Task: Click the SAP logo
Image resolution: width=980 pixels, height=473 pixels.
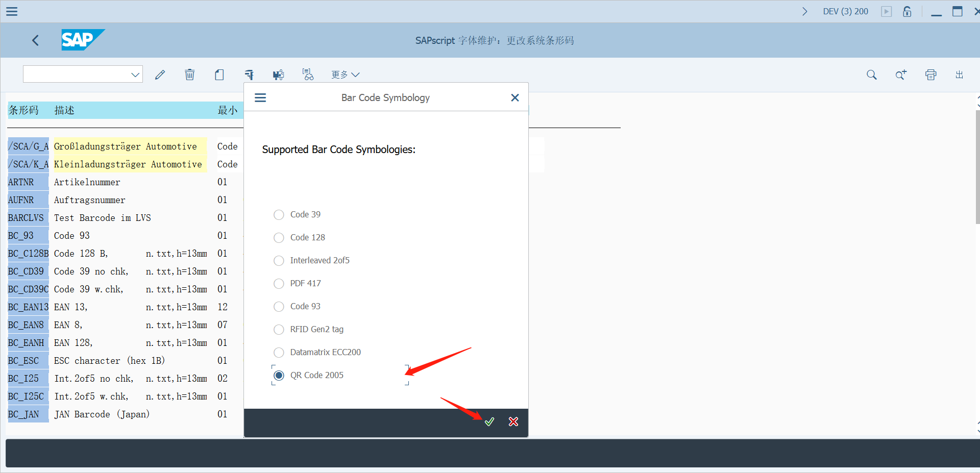Action: coord(83,40)
